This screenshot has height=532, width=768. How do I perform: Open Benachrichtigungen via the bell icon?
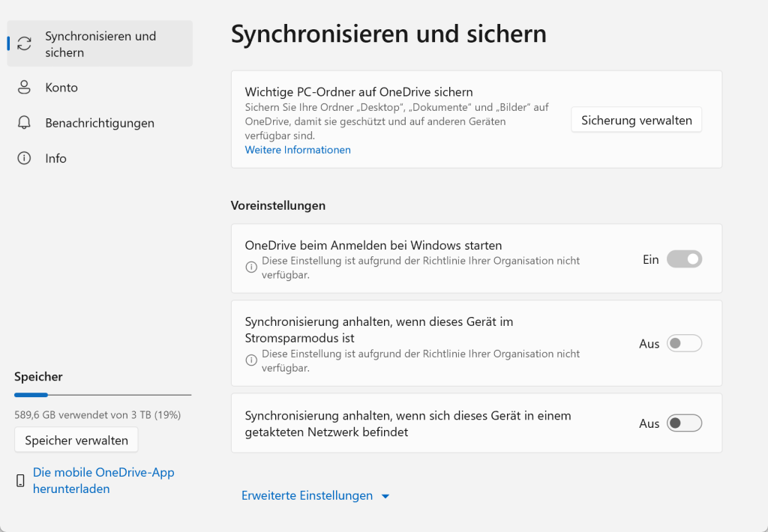click(25, 122)
